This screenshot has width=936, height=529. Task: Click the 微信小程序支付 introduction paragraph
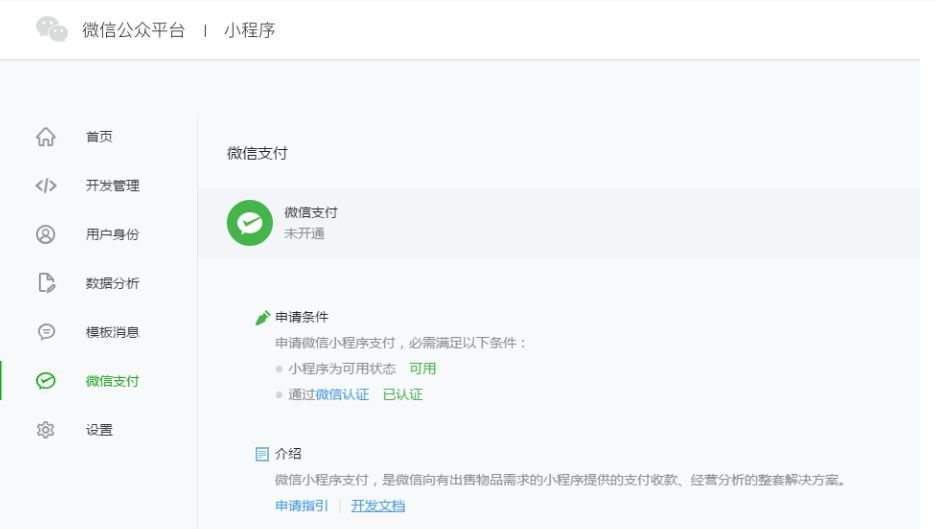tap(560, 480)
